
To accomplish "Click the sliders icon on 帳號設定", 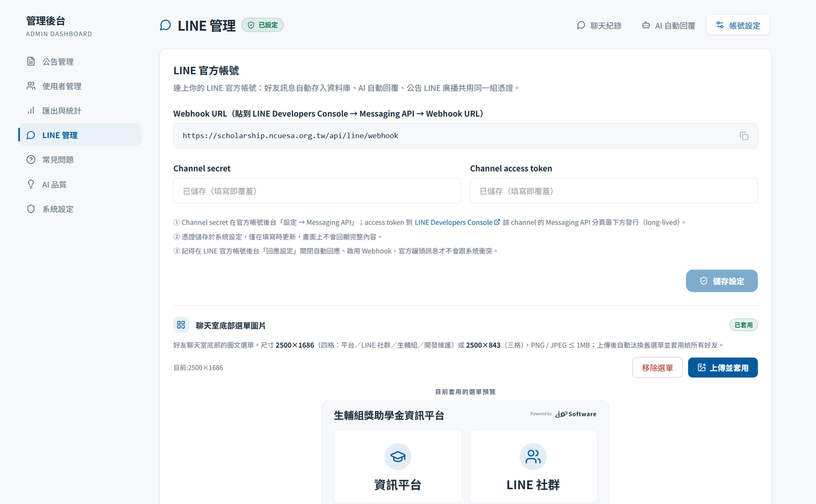I will coord(720,25).
